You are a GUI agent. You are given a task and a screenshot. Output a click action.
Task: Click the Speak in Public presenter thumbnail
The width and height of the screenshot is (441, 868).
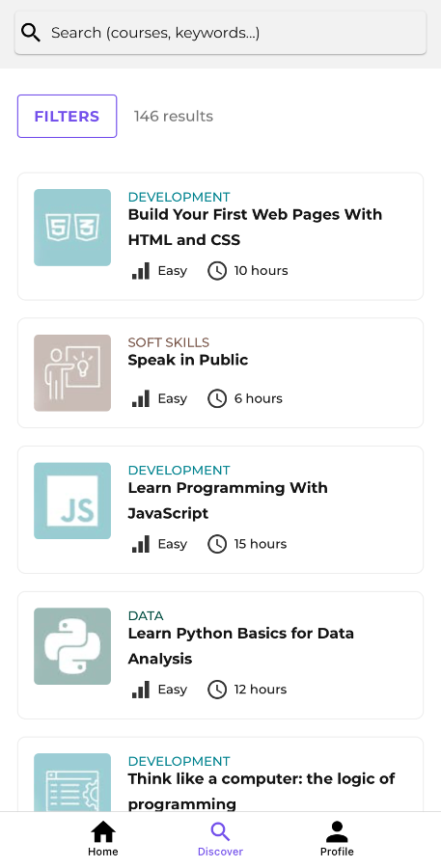tap(72, 372)
